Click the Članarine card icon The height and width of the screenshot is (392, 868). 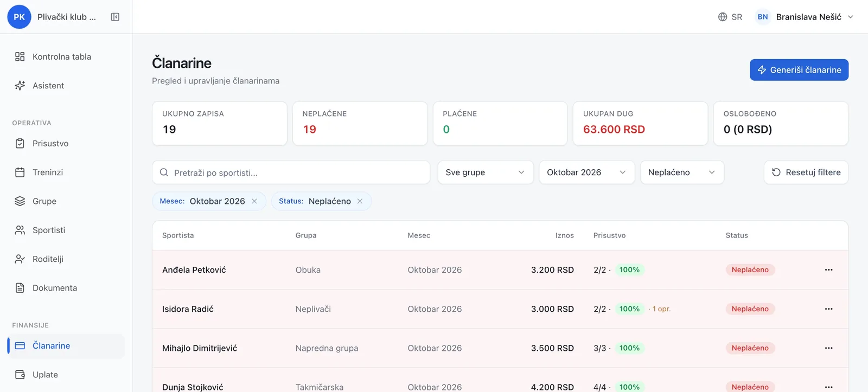(20, 345)
